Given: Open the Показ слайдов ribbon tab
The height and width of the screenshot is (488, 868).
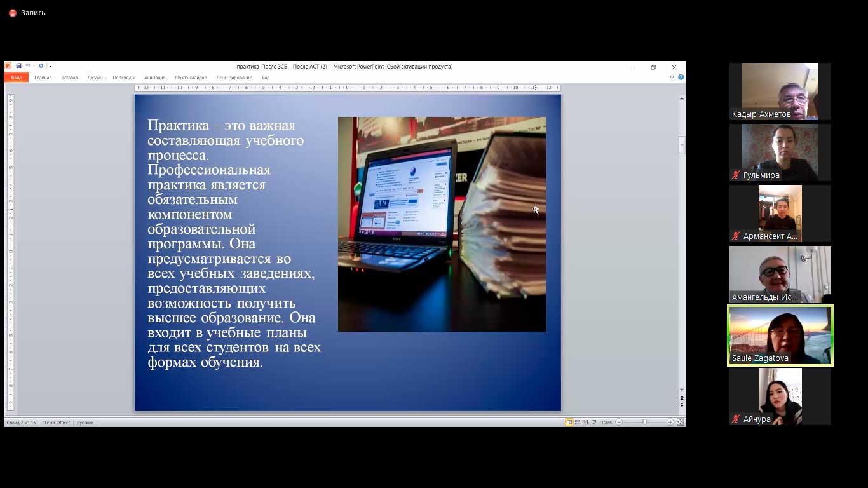Looking at the screenshot, I should pyautogui.click(x=191, y=78).
